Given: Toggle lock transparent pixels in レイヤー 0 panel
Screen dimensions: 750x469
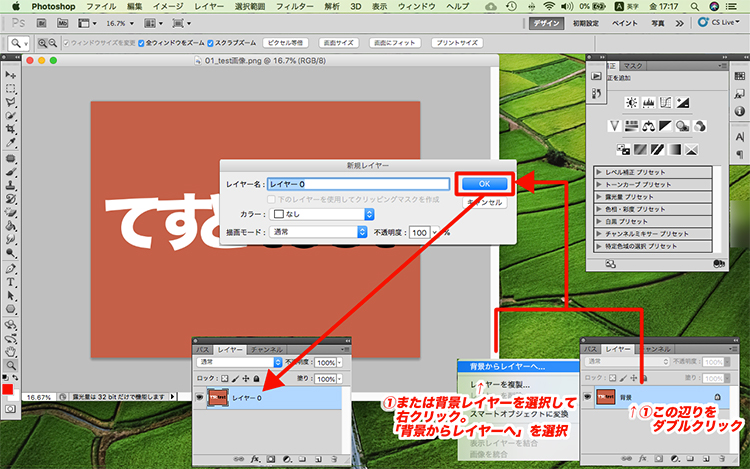Looking at the screenshot, I should pyautogui.click(x=225, y=379).
